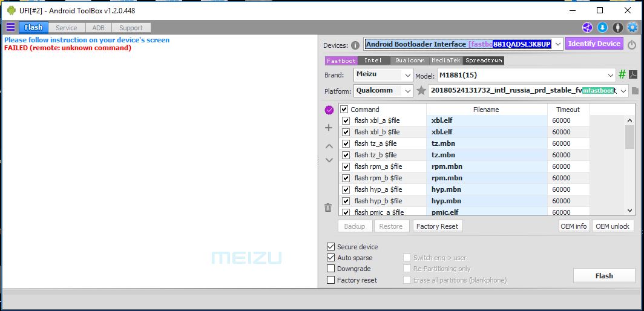Select the Fastboot mode tab
The height and width of the screenshot is (311, 644).
pyautogui.click(x=341, y=61)
